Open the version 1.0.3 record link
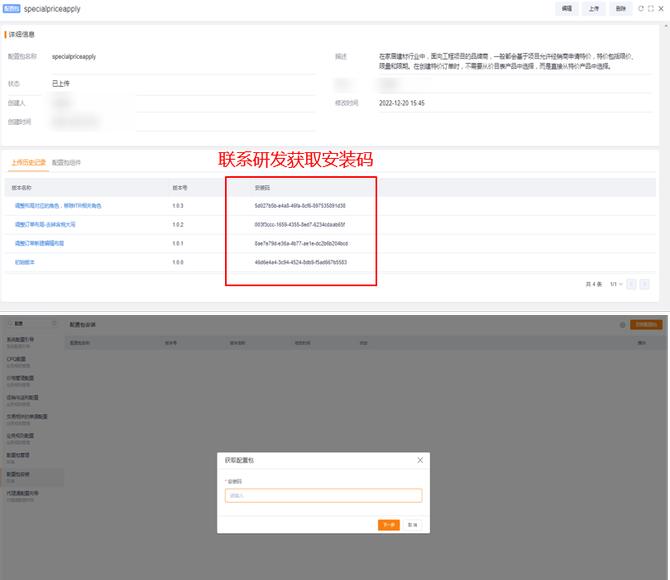 coord(58,206)
